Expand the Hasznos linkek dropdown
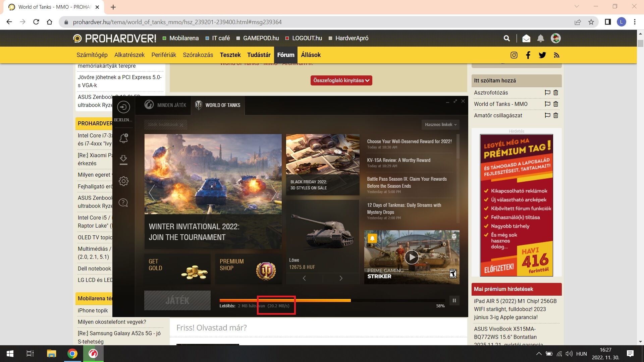The height and width of the screenshot is (362, 644). coord(440,125)
